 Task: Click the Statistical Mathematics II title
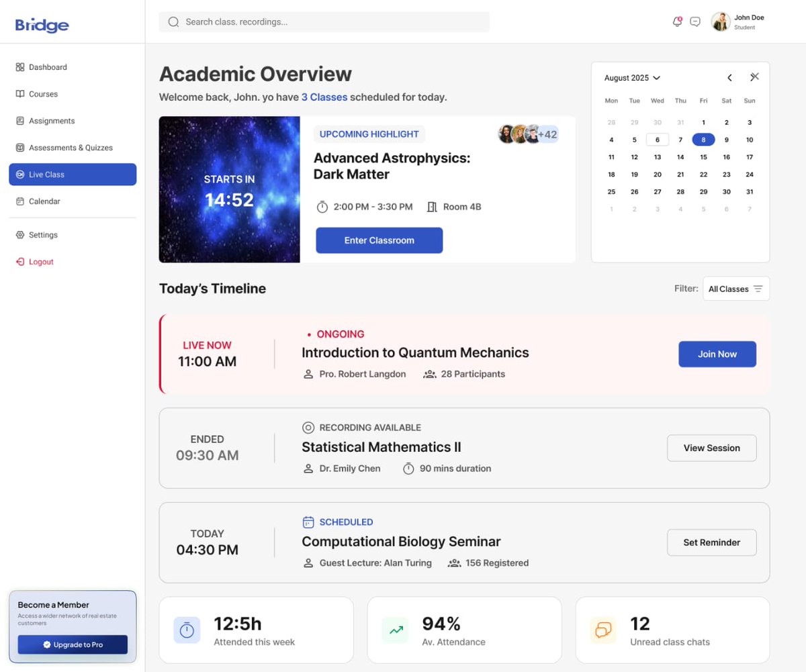(382, 447)
